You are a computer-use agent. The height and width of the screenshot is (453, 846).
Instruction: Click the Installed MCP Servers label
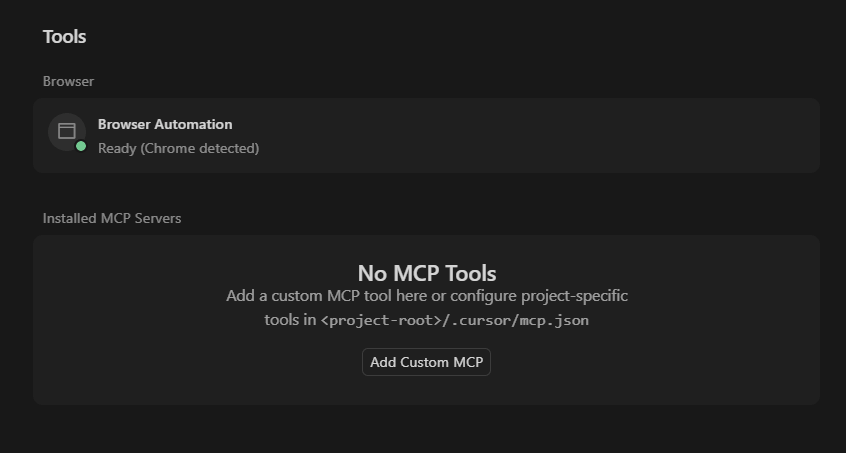112,218
